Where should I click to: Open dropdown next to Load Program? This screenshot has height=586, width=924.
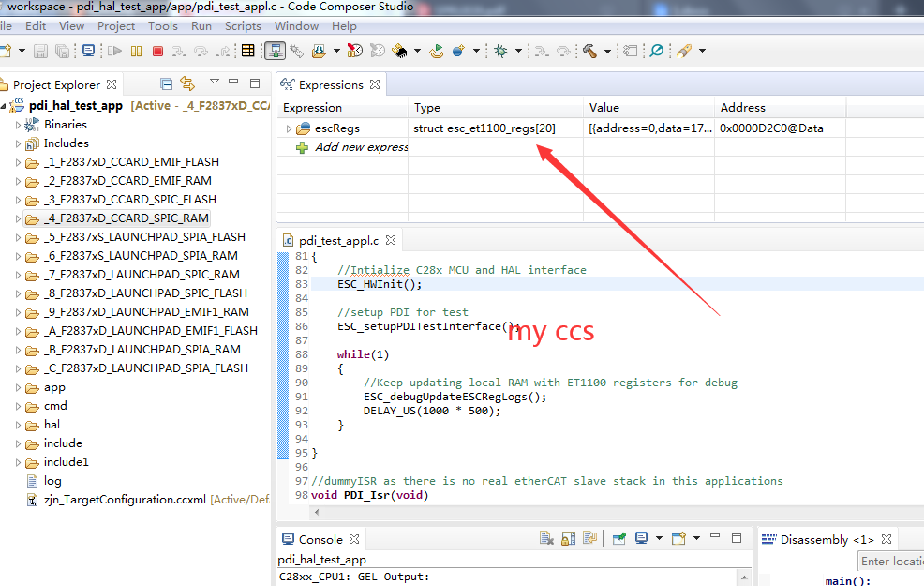pyautogui.click(x=336, y=51)
